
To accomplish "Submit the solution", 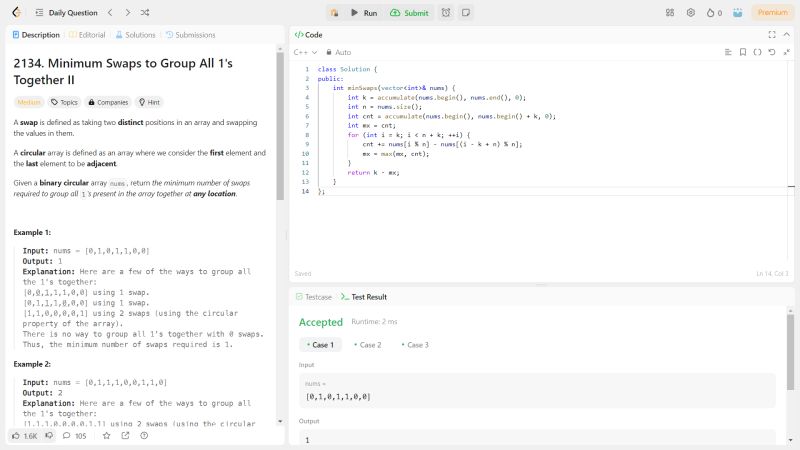I will pos(409,13).
